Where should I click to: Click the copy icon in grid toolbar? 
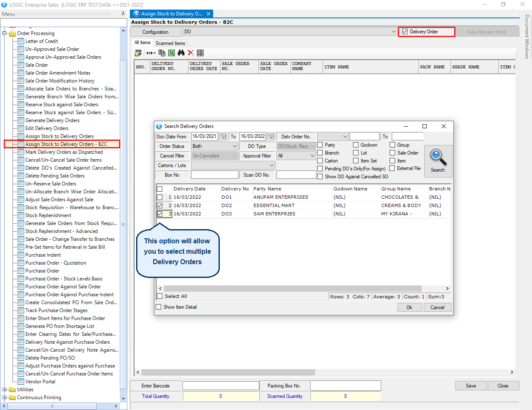click(x=162, y=53)
